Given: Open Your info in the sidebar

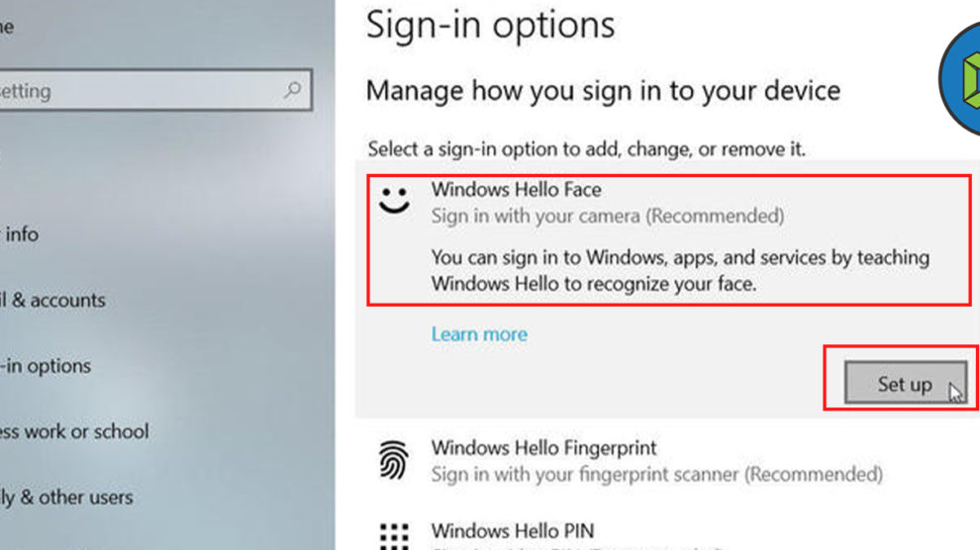Looking at the screenshot, I should tap(20, 234).
